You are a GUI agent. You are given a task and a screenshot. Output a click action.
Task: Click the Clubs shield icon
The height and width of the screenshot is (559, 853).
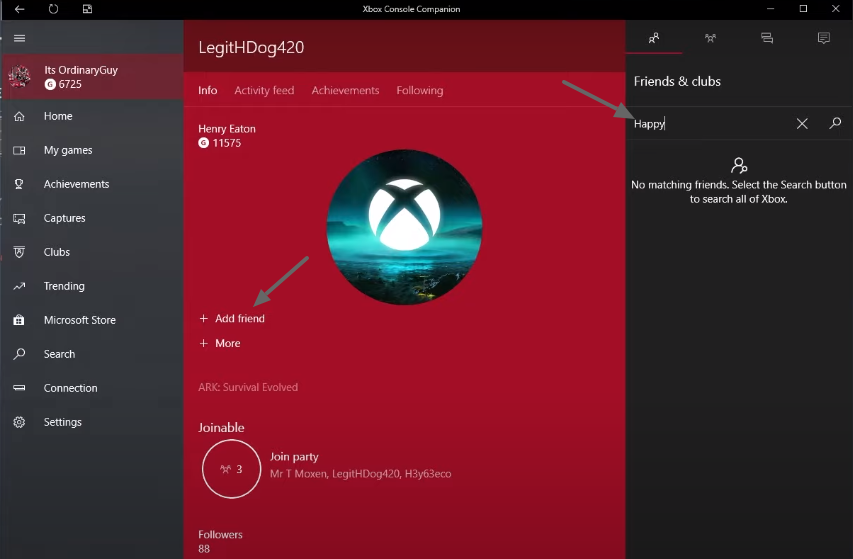point(19,252)
